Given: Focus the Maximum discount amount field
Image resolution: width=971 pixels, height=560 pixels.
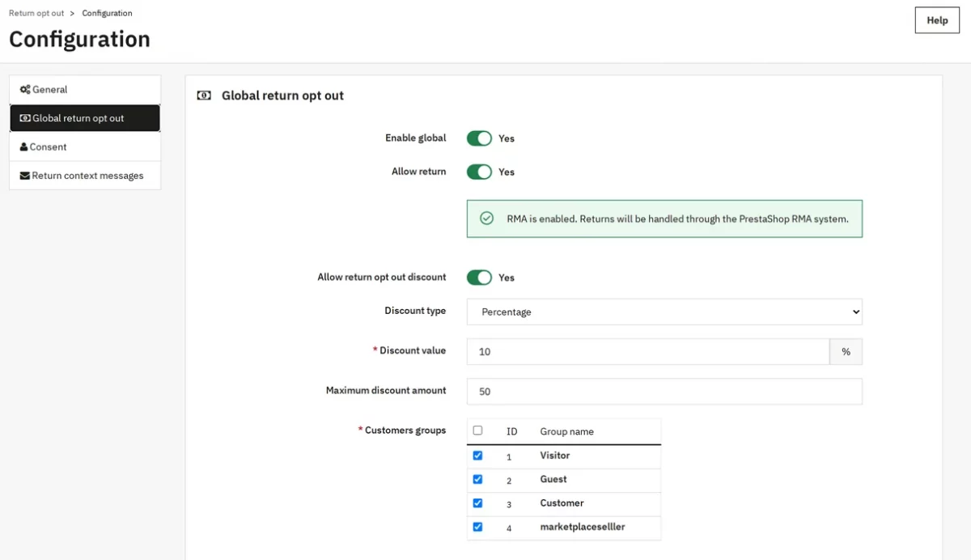Looking at the screenshot, I should [x=664, y=391].
